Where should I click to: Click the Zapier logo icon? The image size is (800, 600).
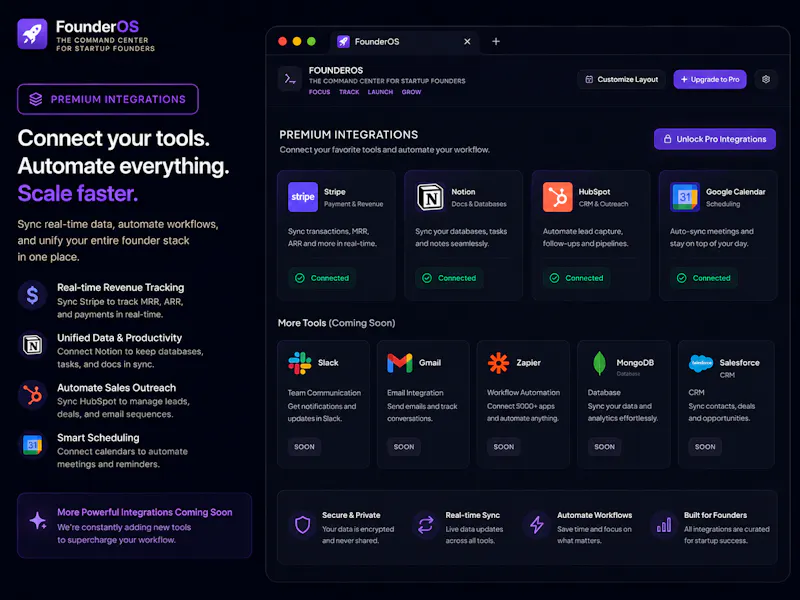[x=498, y=363]
